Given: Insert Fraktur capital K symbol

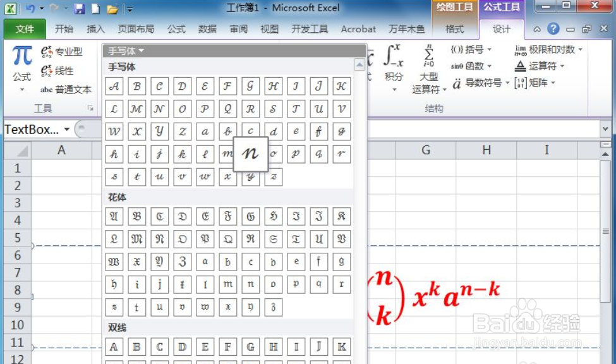Looking at the screenshot, I should pos(341,216).
